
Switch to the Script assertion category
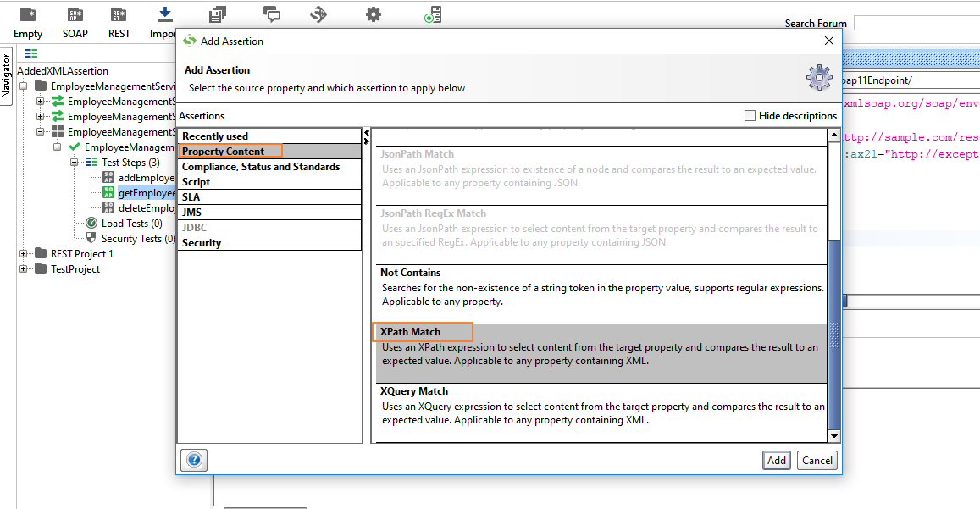(196, 181)
